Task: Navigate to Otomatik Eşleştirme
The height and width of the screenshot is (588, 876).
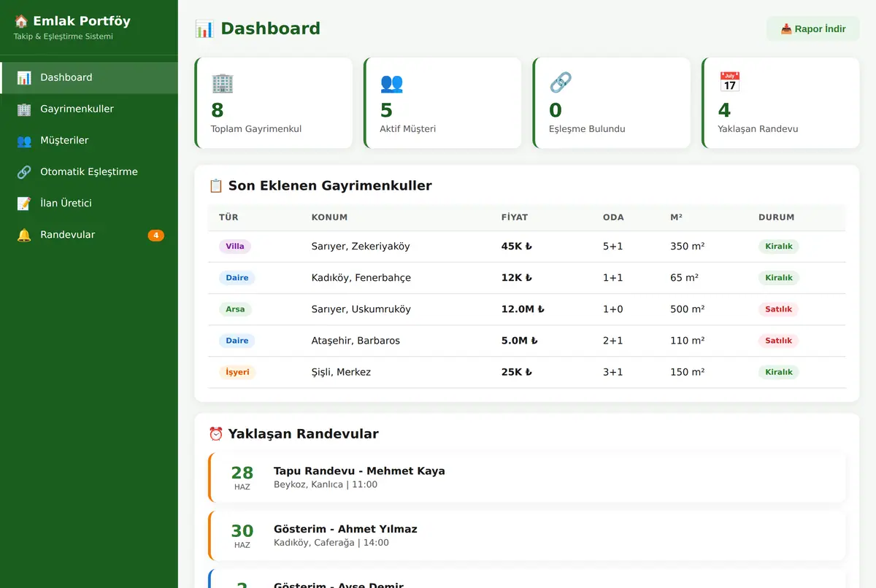Action: [89, 171]
